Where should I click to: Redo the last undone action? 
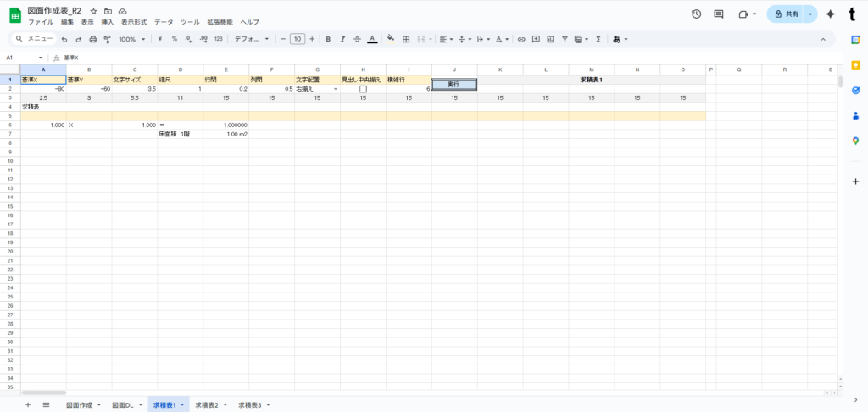[78, 39]
